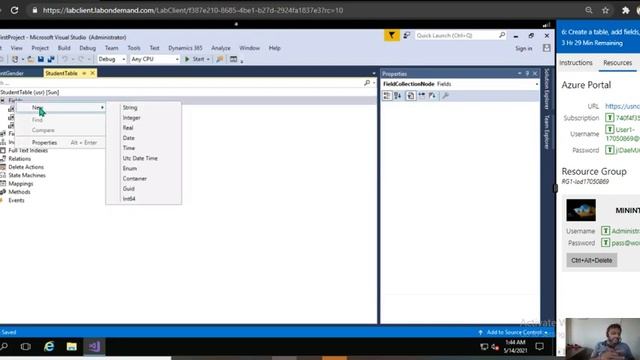Click the Save All icon in toolbar
Viewport: 640px width, 360px height.
click(x=51, y=59)
